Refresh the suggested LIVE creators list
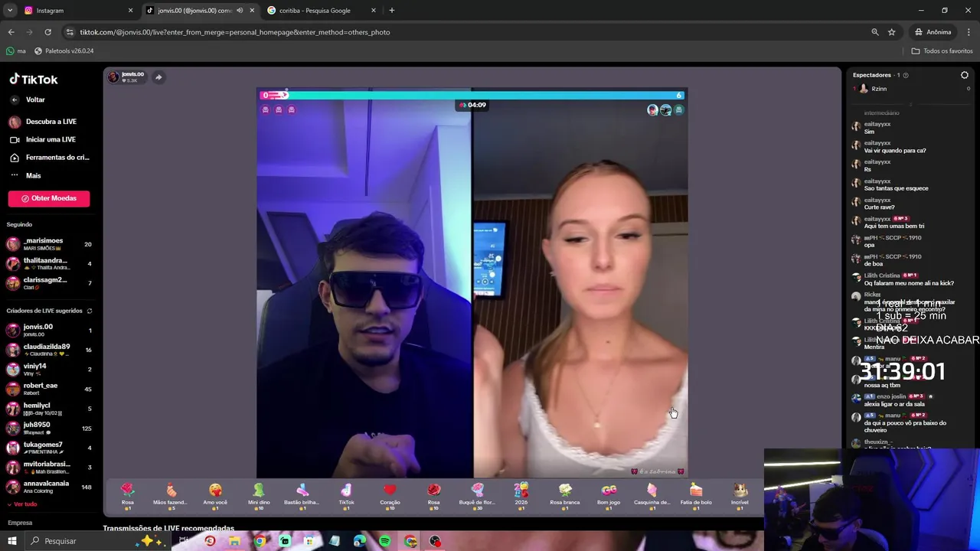The height and width of the screenshot is (551, 980). (90, 311)
